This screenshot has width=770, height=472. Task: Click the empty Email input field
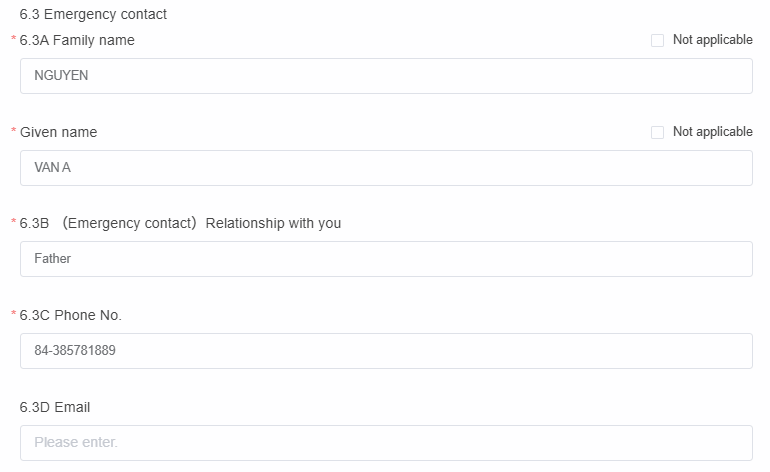(x=386, y=442)
